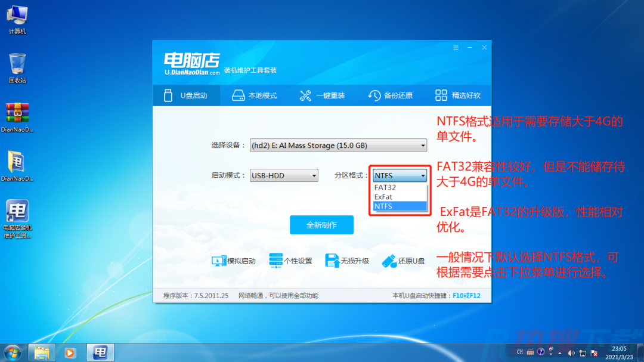Image resolution: width=644 pixels, height=362 pixels.
Task: Select the WinRAR DianNaoD... archive on desktop
Action: (17, 117)
